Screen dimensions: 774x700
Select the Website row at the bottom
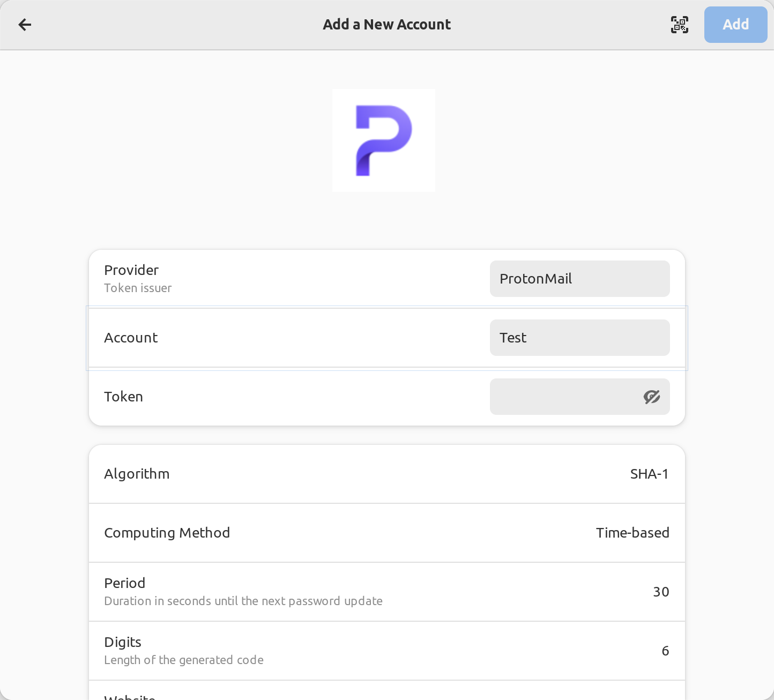point(387,694)
